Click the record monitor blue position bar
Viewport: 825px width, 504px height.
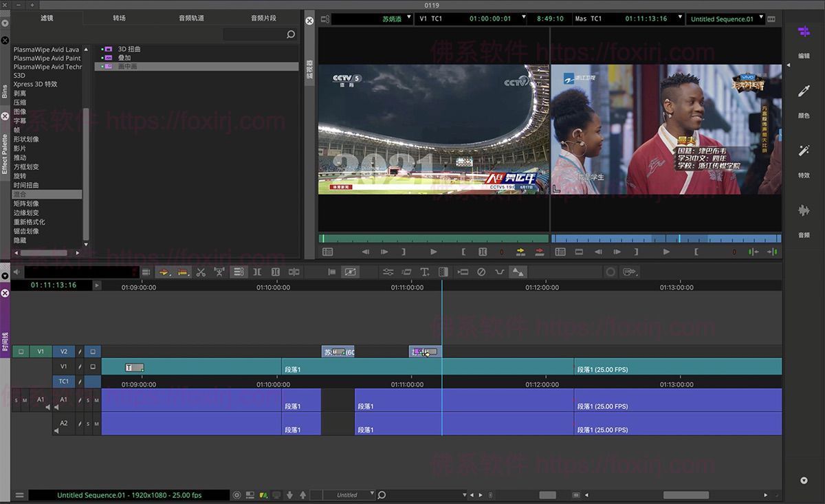coord(667,237)
